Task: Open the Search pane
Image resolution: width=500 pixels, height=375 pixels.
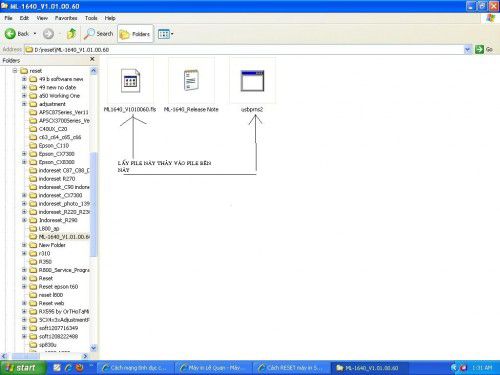Action: pos(99,34)
